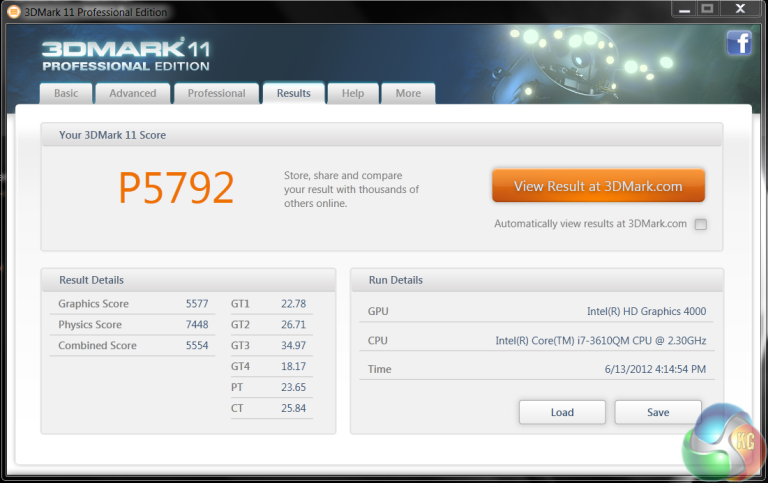
Task: Select the GPU value Intel(R) HD Graphics 4000
Action: click(x=647, y=311)
